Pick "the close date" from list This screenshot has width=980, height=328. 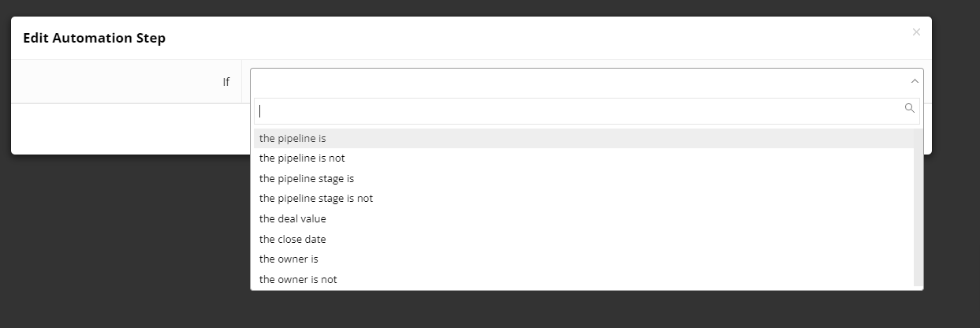(x=293, y=240)
